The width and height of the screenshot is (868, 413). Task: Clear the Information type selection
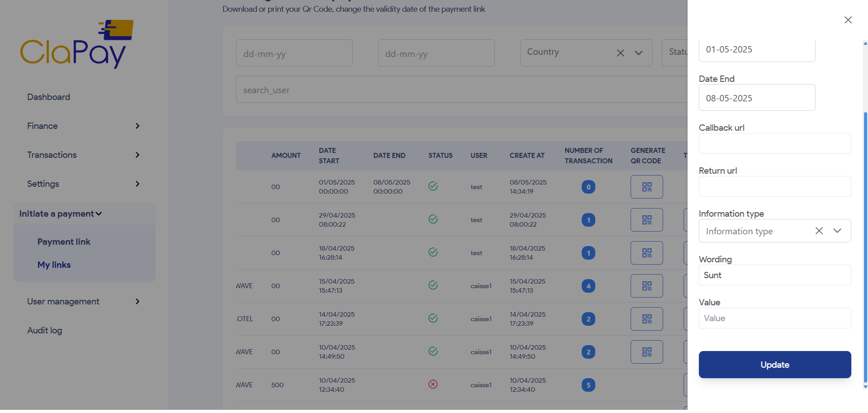(x=819, y=231)
